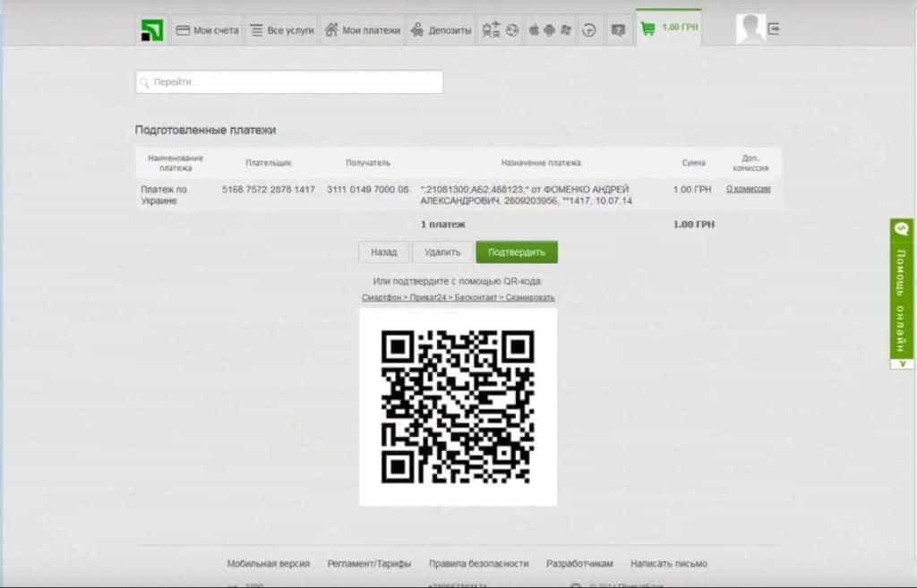Viewport: 917px width, 588px height.
Task: Open the history clock icon in toolbar
Action: (x=588, y=28)
